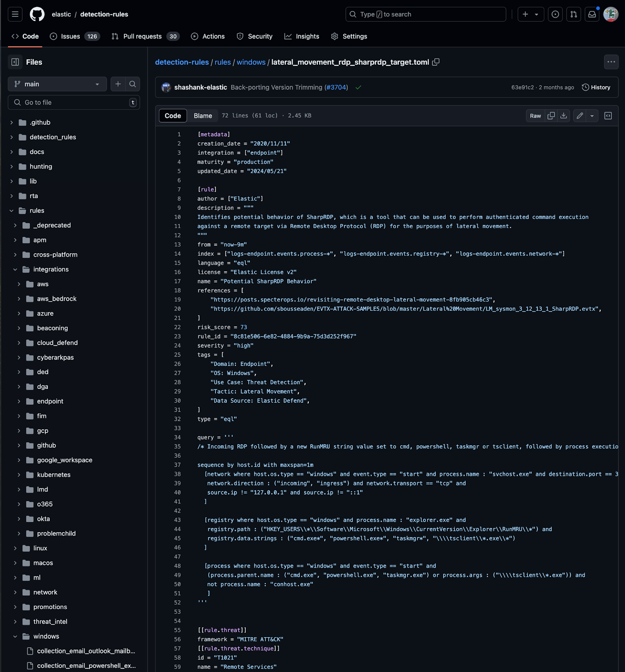
Task: Open the elastic organization link
Action: click(x=61, y=14)
